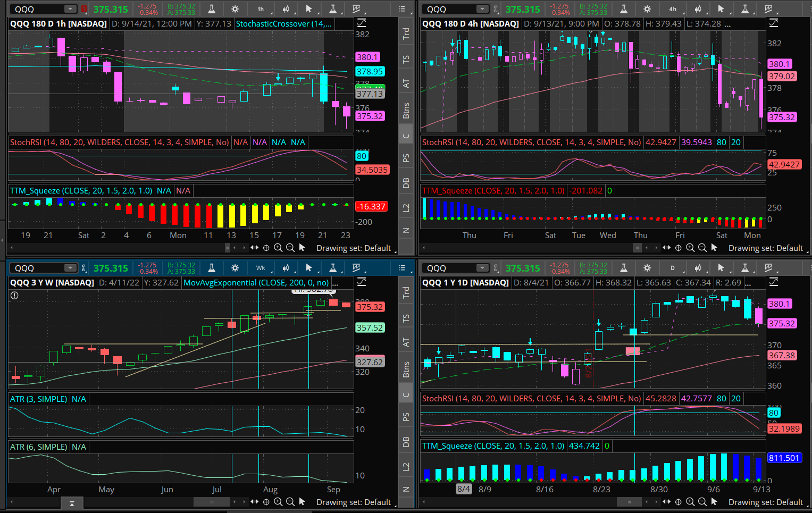Toggle symbol link icon in daily chart header
812x513 pixels.
(x=496, y=268)
